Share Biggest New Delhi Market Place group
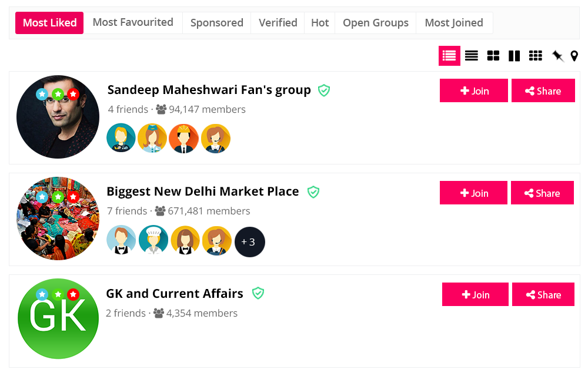The width and height of the screenshot is (588, 373). tap(542, 193)
